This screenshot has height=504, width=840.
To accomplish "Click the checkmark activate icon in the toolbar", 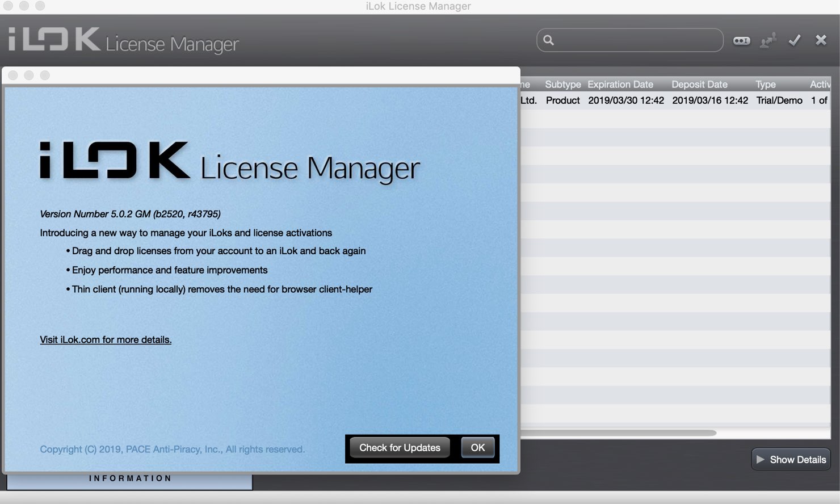I will click(795, 40).
